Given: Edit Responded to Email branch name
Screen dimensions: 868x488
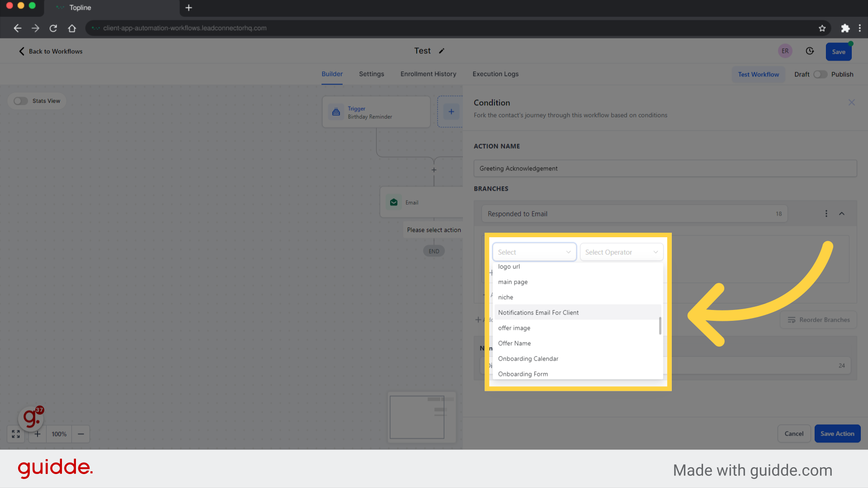Looking at the screenshot, I should 634,214.
